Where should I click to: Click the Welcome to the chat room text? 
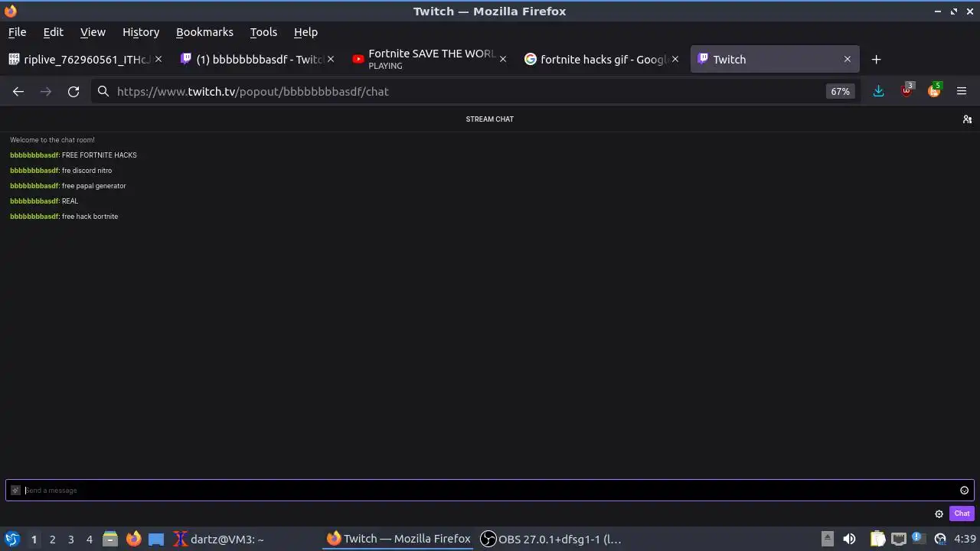coord(52,140)
